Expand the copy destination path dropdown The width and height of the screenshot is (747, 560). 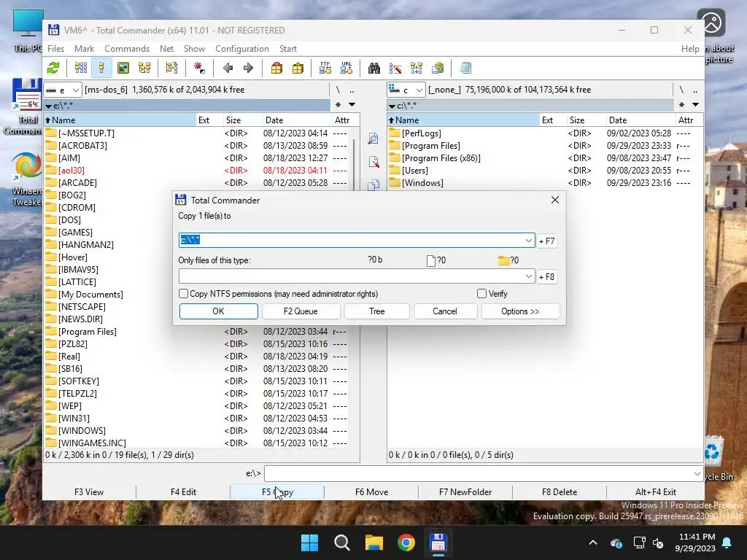pyautogui.click(x=528, y=241)
